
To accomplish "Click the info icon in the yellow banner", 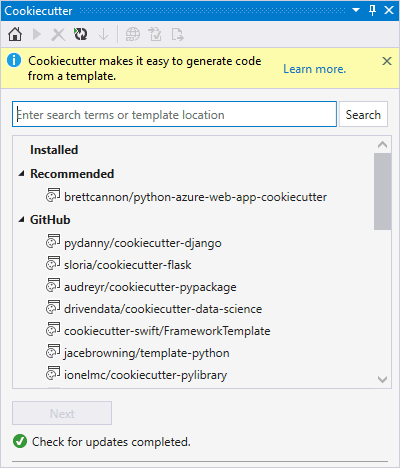I will 14,61.
